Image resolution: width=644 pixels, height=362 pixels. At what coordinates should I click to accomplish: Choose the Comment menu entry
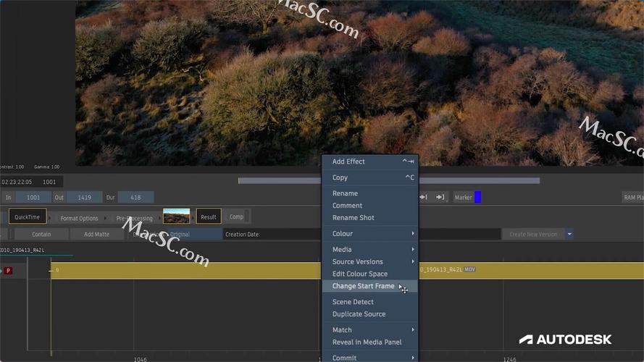[369, 206]
